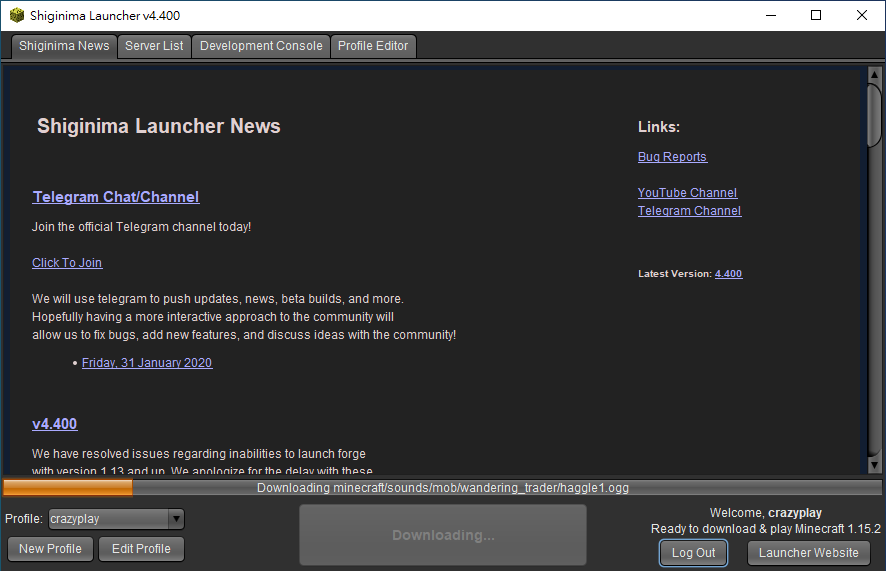Click the 4.400 latest version link

tap(728, 273)
